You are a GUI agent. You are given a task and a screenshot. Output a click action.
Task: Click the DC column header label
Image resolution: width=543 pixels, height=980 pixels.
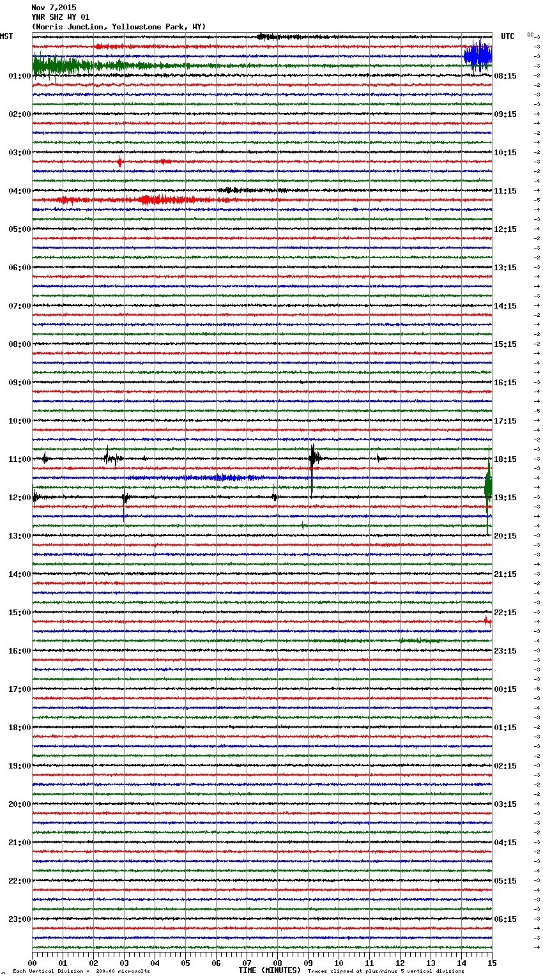point(530,34)
